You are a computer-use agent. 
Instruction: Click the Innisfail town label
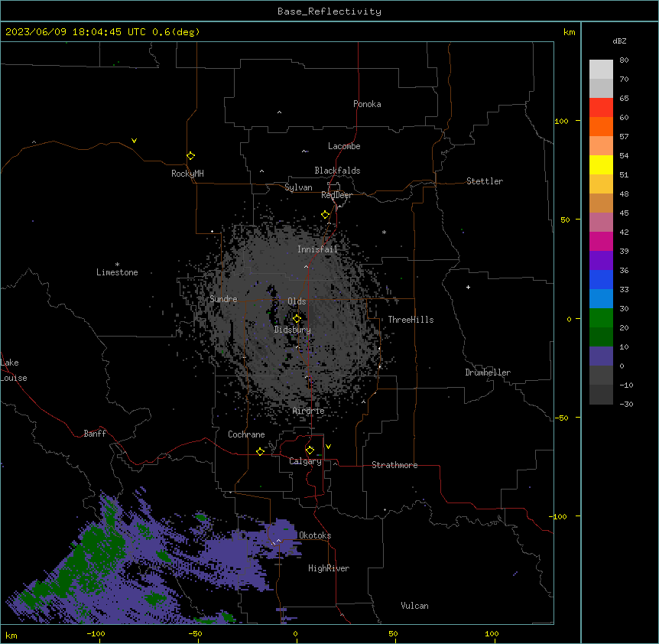click(x=317, y=249)
